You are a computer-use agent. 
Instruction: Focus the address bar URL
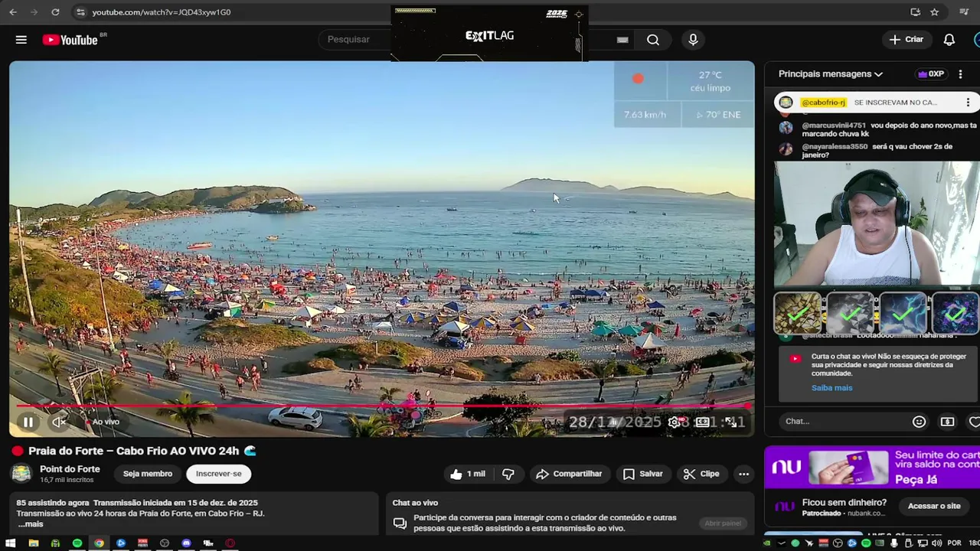[x=162, y=12]
